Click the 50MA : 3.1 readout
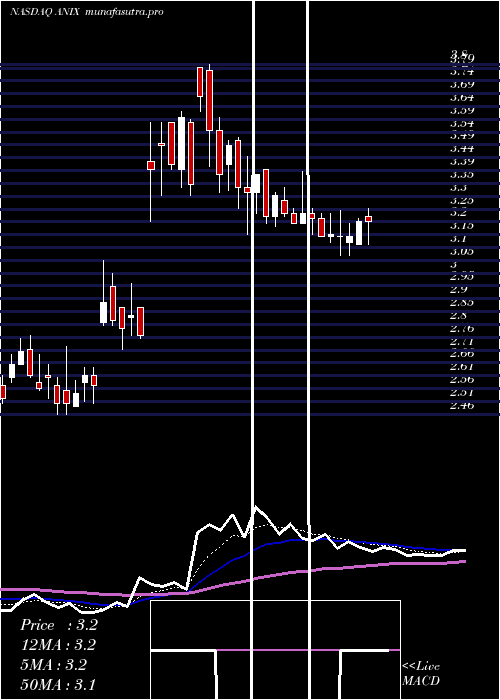Screen dimensions: 500x700 (x=58, y=684)
